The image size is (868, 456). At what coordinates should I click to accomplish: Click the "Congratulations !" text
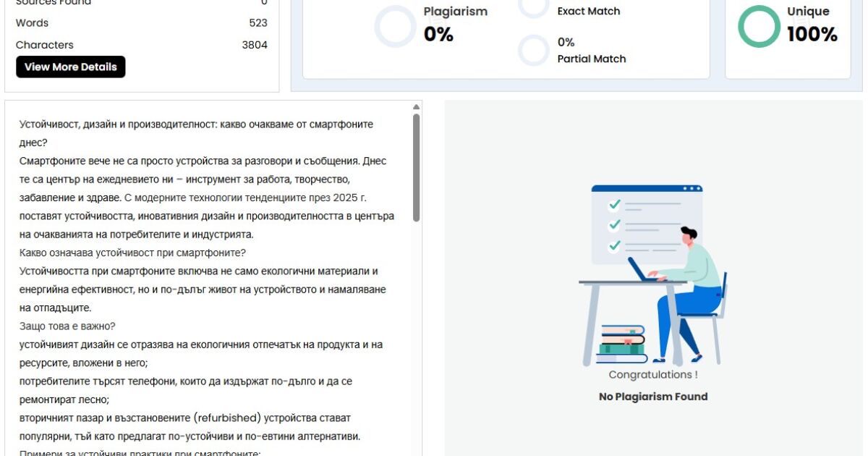pyautogui.click(x=653, y=375)
